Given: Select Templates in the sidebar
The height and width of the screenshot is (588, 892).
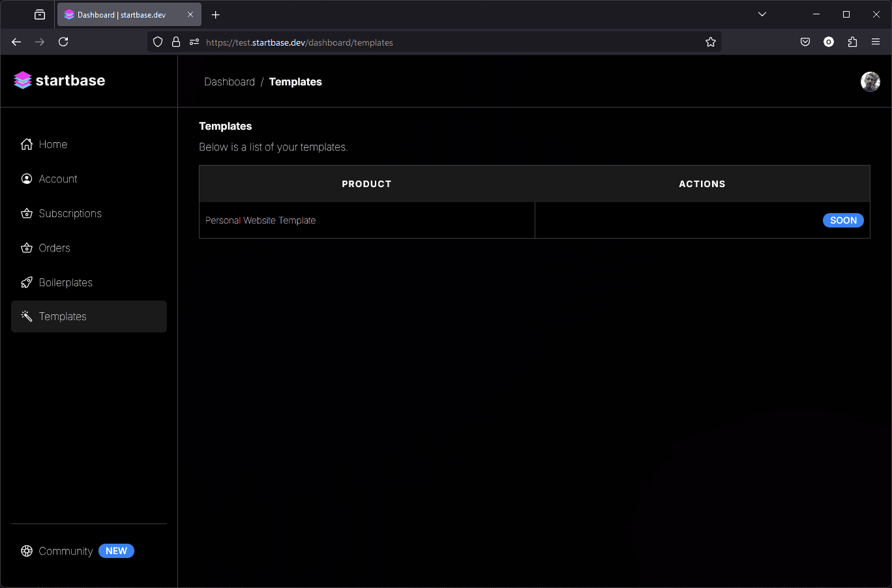Looking at the screenshot, I should tap(89, 316).
